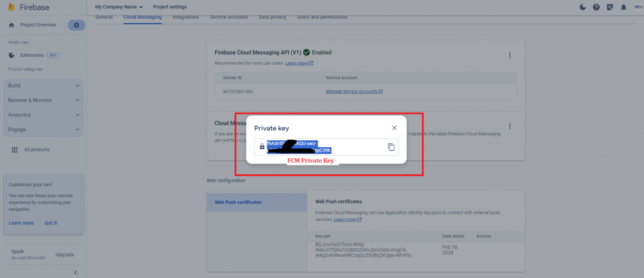Dismiss nav tip with Got it

tap(51, 223)
